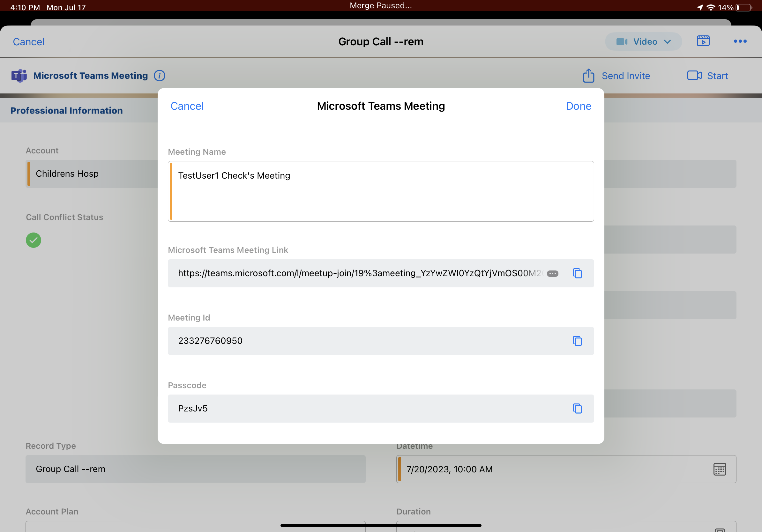Expand the truncated meeting link ellipsis
The image size is (762, 532).
click(552, 274)
